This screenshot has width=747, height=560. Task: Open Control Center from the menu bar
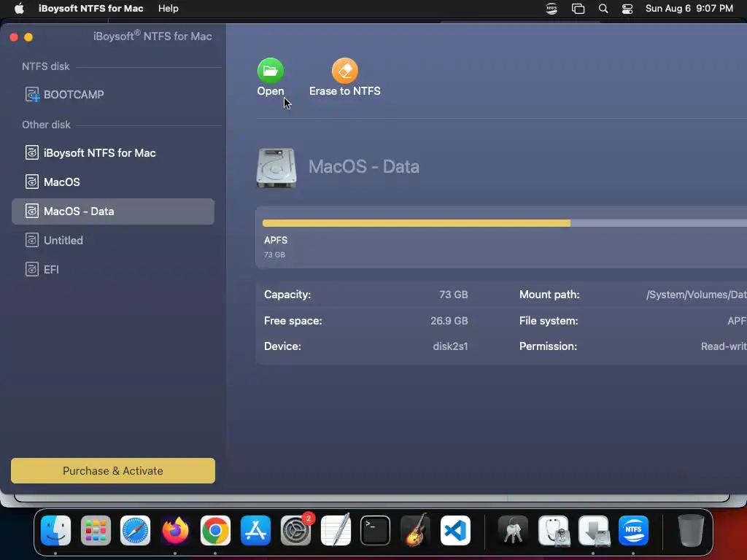coord(627,9)
